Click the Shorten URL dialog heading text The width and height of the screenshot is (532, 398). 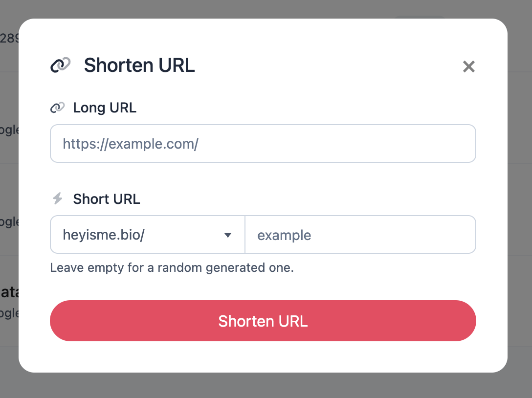[x=139, y=65]
